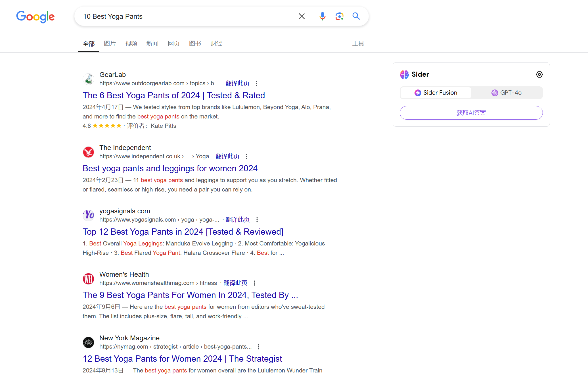
Task: Open the 工具 search tools
Action: tap(358, 43)
